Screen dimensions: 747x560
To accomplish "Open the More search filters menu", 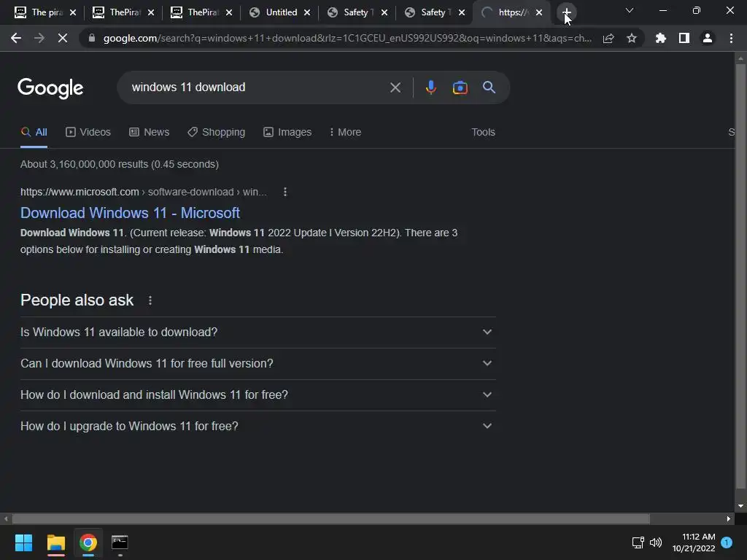I will point(345,133).
